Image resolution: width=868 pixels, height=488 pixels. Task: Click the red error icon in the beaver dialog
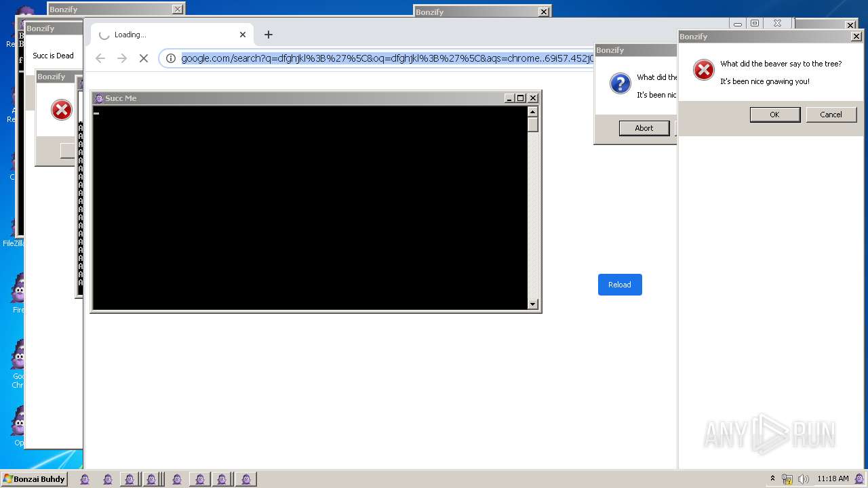pyautogui.click(x=704, y=70)
